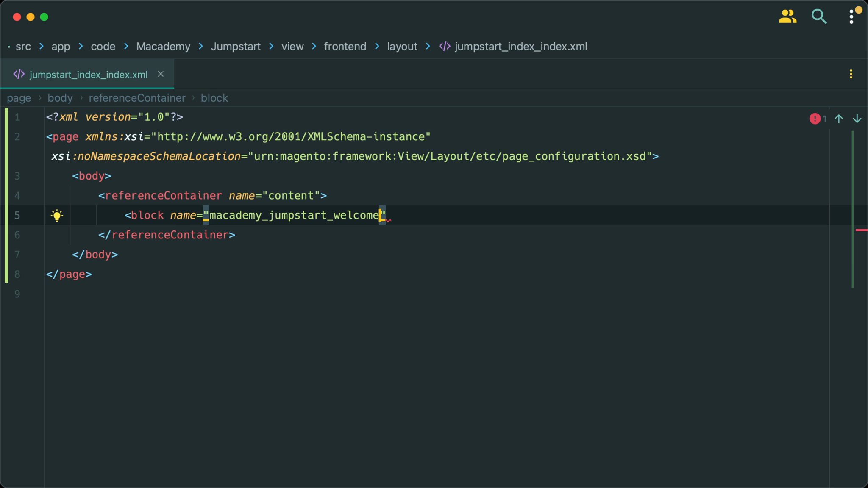Jump to next problem with the down arrow
Screen dimensions: 868x488
[x=857, y=119]
